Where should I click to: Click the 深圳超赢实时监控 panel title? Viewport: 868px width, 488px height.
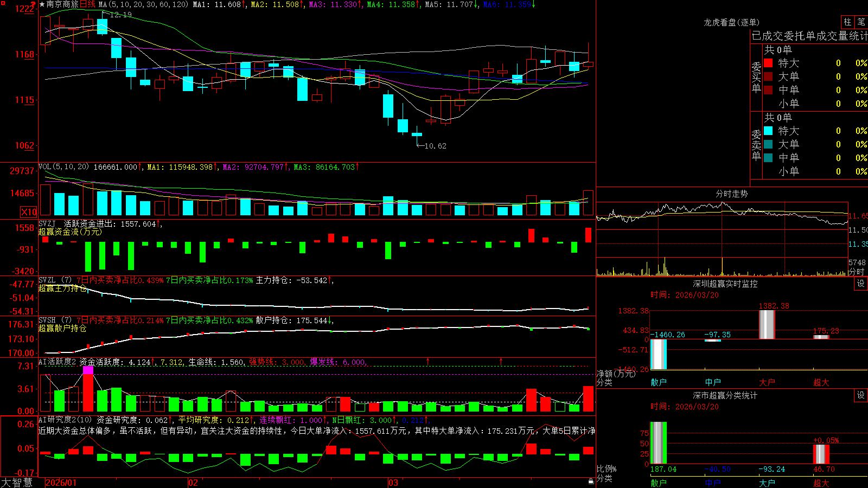(725, 284)
